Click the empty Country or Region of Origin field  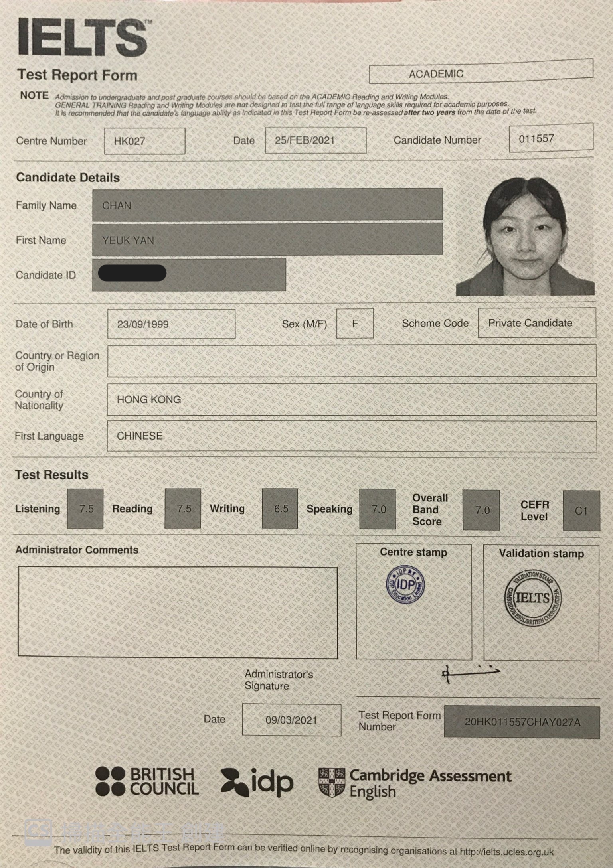coord(351,361)
